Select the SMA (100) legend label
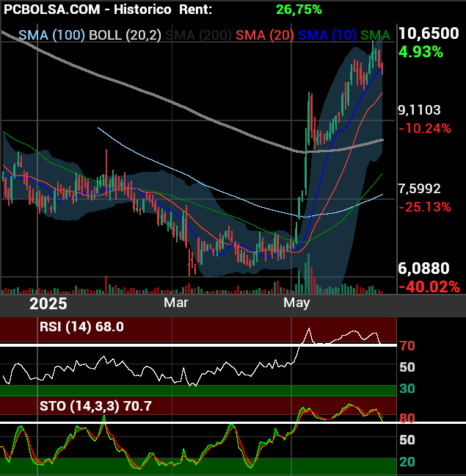This screenshot has width=466, height=476. [x=52, y=35]
